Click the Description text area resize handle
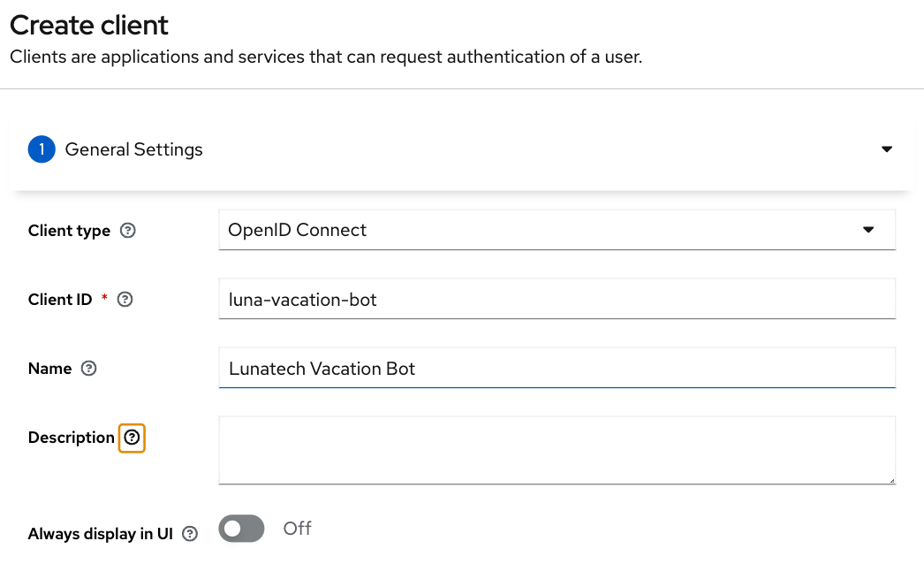The image size is (924, 564). (891, 480)
